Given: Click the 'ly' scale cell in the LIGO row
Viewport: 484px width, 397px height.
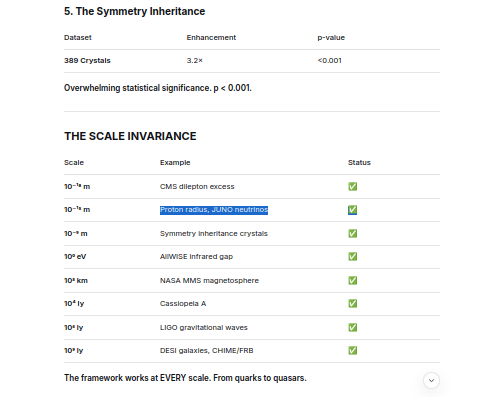Looking at the screenshot, I should (x=74, y=328).
